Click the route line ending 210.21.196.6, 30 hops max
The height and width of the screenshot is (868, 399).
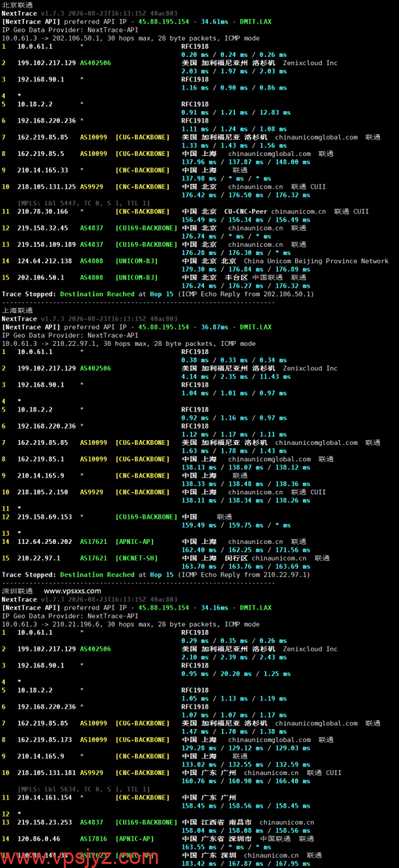click(130, 625)
